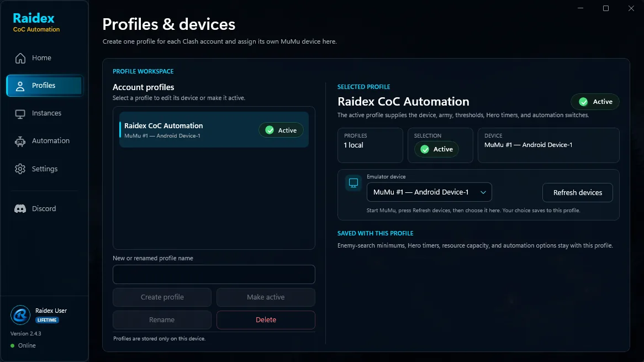The height and width of the screenshot is (362, 644).
Task: Click the "PROFILE WORKSPACE" heading
Action: pyautogui.click(x=143, y=71)
